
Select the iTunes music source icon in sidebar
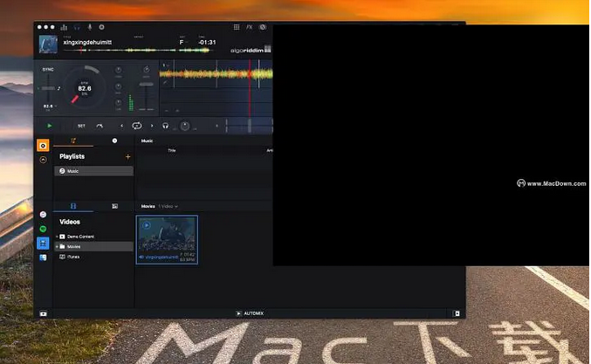coord(43,214)
